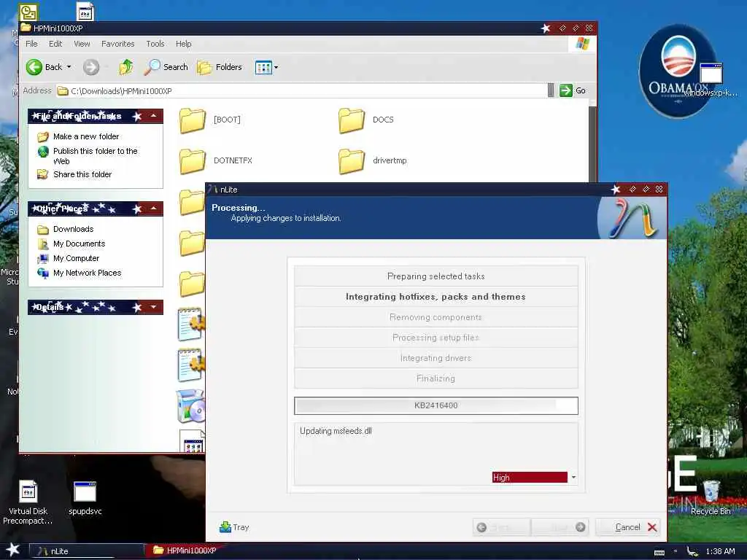
Task: Open Search in the Explorer toolbar
Action: (166, 67)
